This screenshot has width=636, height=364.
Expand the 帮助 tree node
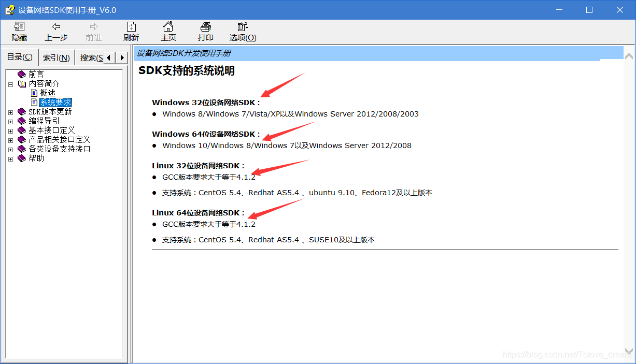point(10,158)
